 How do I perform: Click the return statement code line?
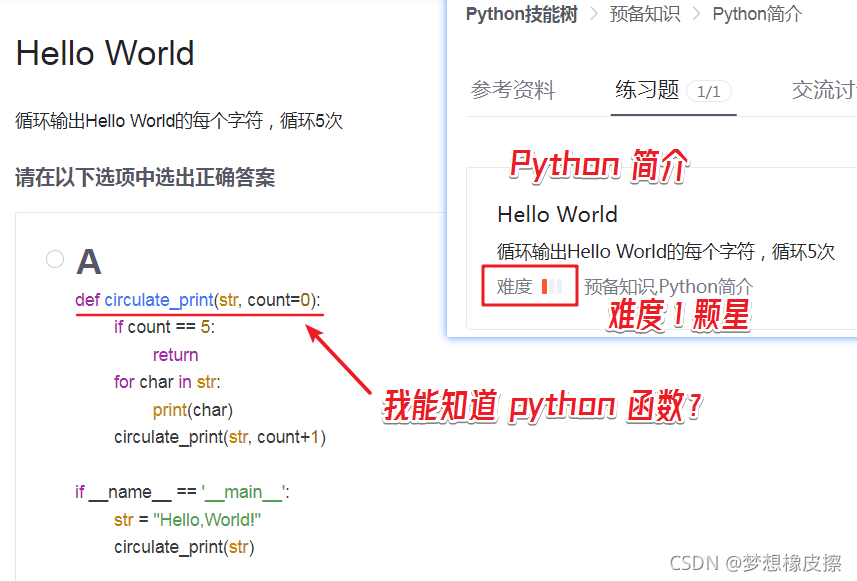pyautogui.click(x=175, y=355)
